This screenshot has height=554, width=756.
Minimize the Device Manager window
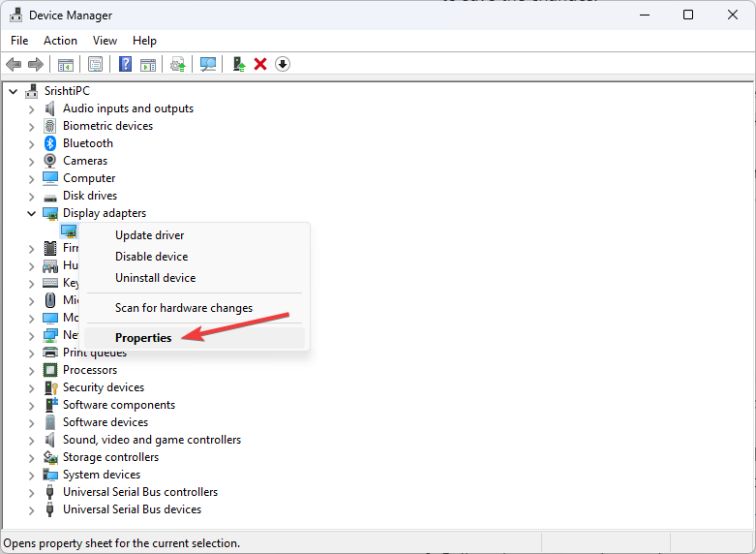[x=645, y=15]
